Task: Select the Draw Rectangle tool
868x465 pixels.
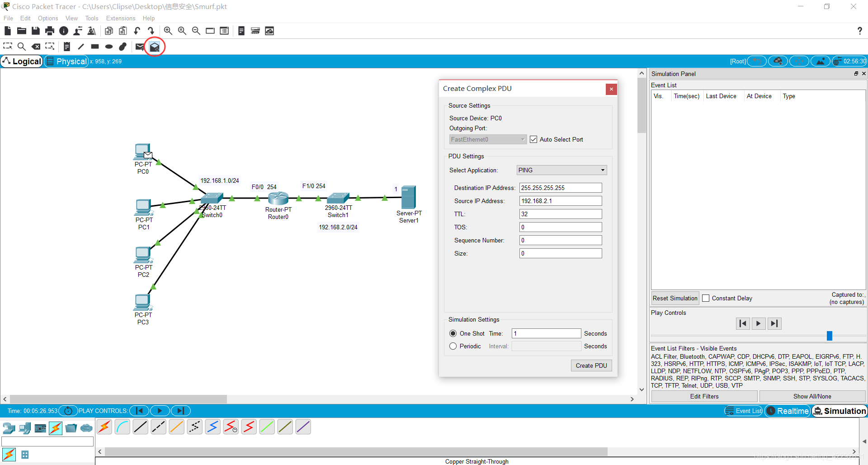Action: tap(95, 46)
